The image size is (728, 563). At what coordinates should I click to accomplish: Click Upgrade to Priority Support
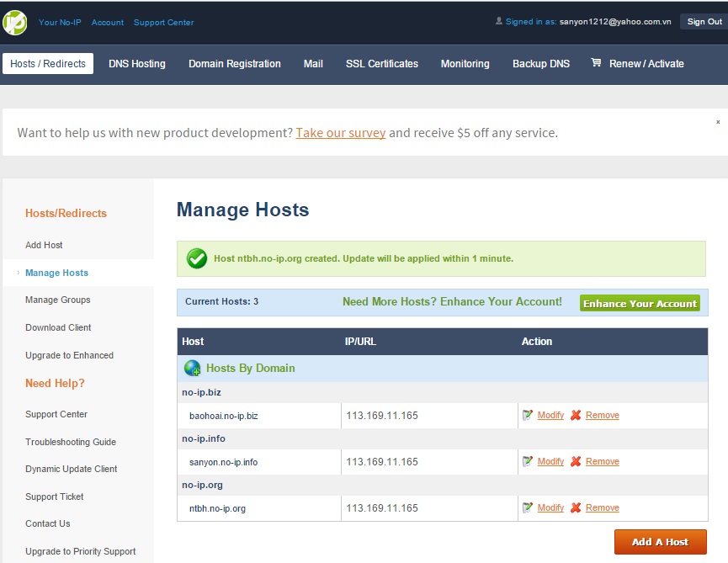[x=80, y=551]
